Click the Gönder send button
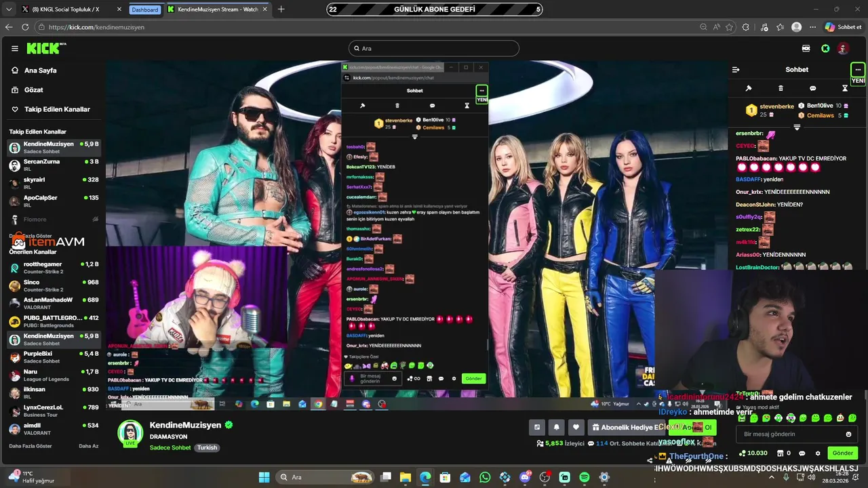Screen dimensions: 868x488 (843, 453)
